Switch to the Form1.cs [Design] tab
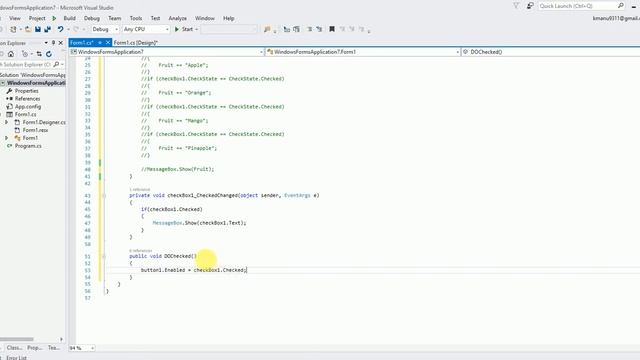The image size is (640, 360). [136, 42]
